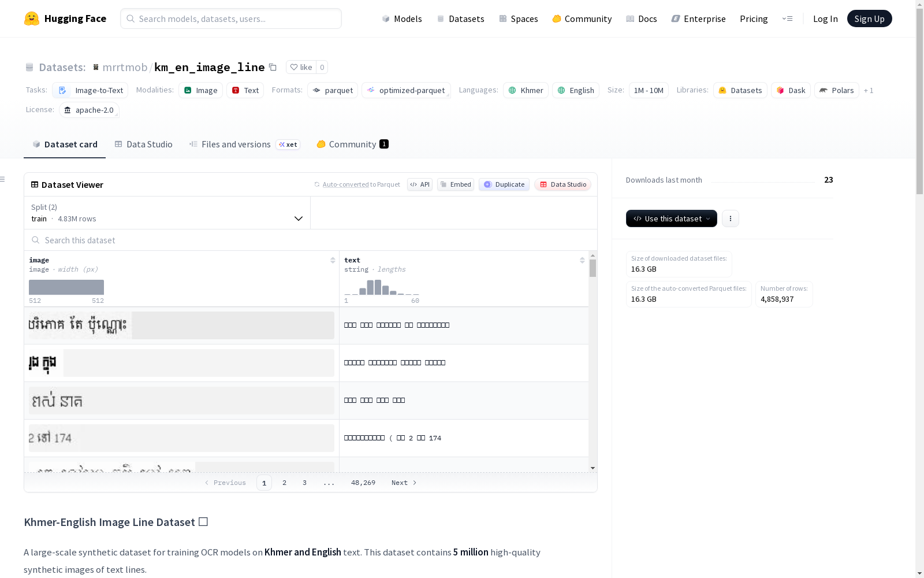Select the English language tag
924x578 pixels.
point(576,90)
